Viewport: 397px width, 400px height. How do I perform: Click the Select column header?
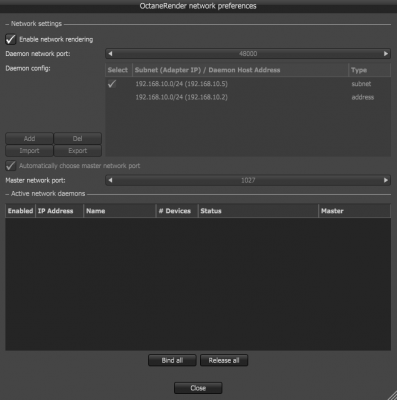click(119, 70)
